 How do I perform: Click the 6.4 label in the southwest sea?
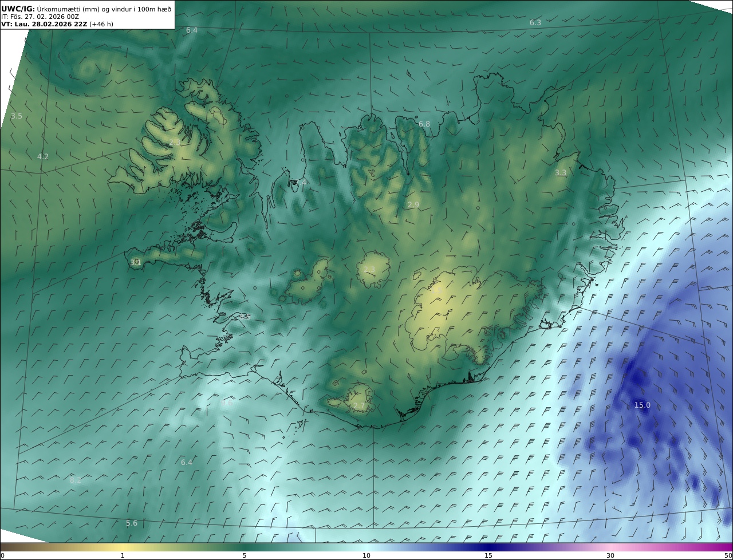tap(187, 462)
